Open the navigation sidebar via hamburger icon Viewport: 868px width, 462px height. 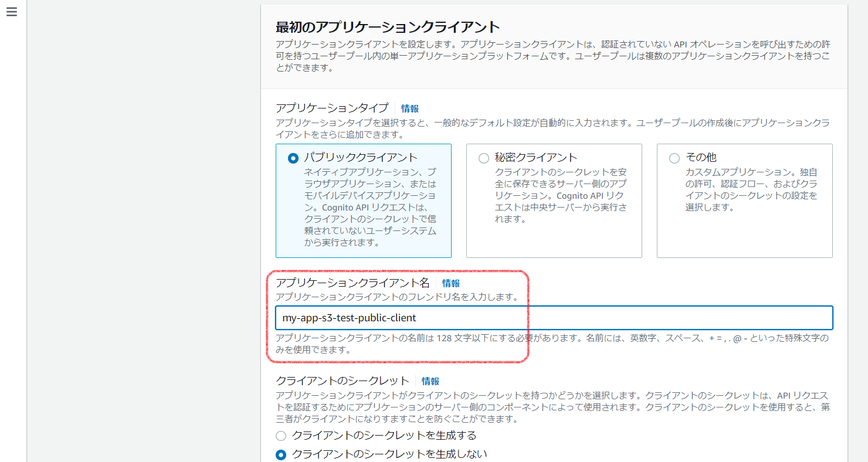12,11
